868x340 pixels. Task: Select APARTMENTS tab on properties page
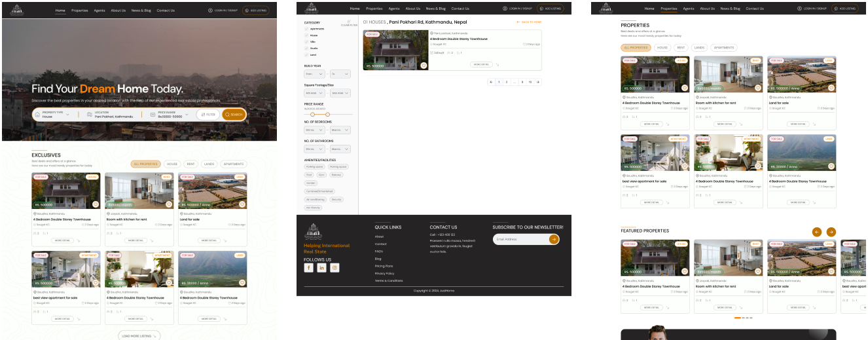[724, 48]
